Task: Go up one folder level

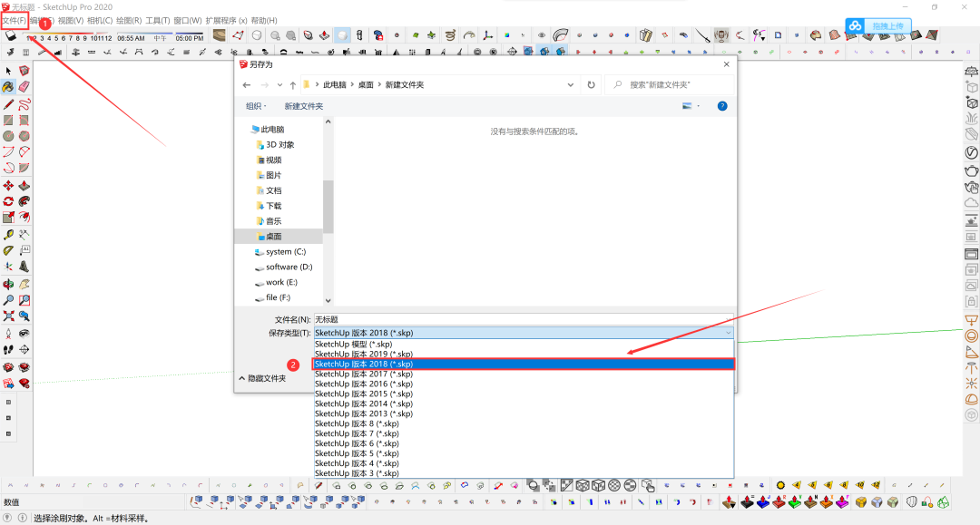Action: pyautogui.click(x=292, y=85)
